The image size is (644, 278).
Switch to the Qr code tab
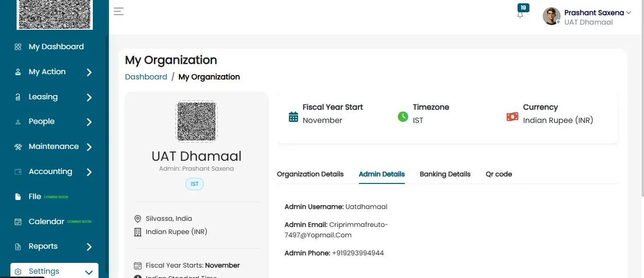pyautogui.click(x=499, y=174)
